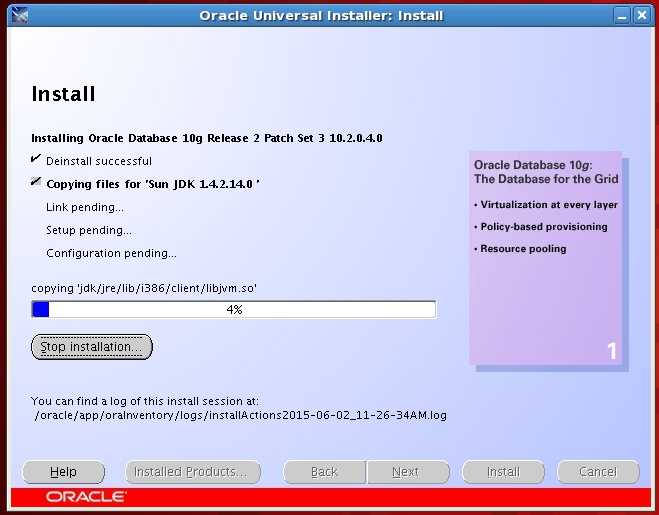Screen dimensions: 659x515
Task: Open the Help button
Action: (63, 472)
